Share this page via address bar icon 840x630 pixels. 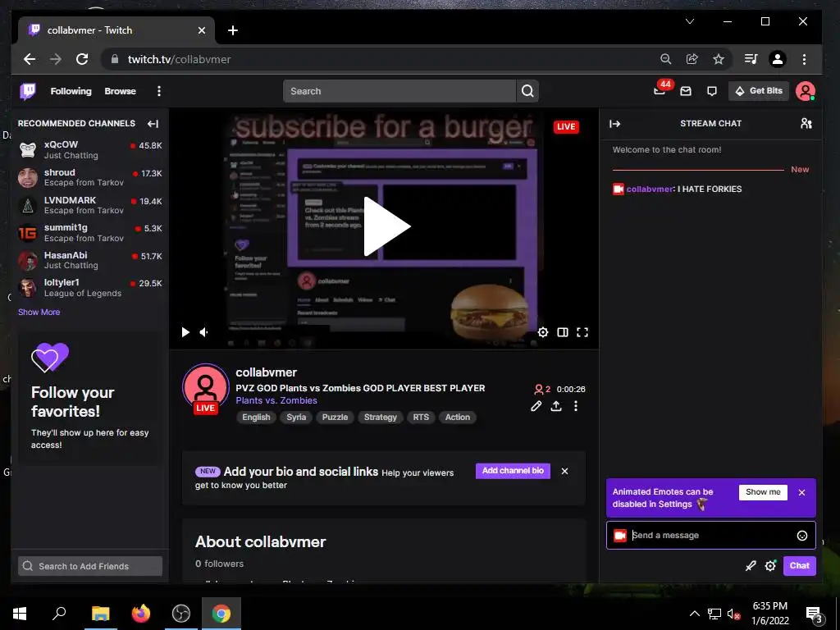692,59
